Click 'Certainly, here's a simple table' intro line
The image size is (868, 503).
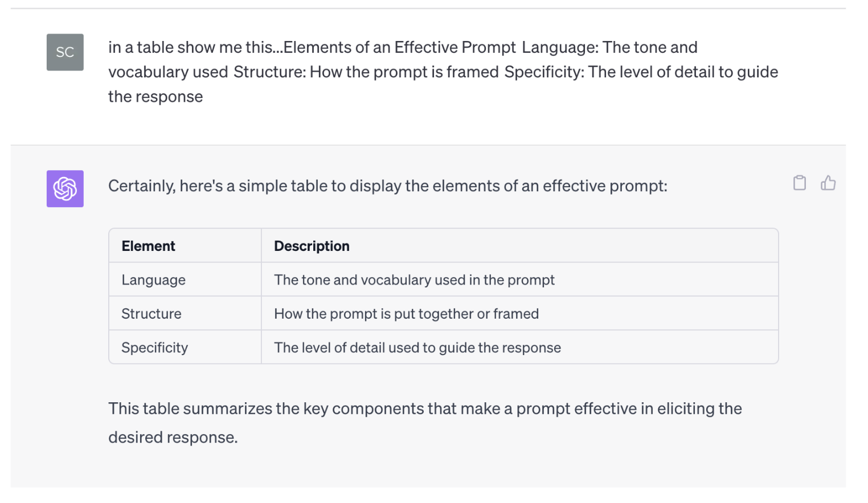pyautogui.click(x=387, y=186)
